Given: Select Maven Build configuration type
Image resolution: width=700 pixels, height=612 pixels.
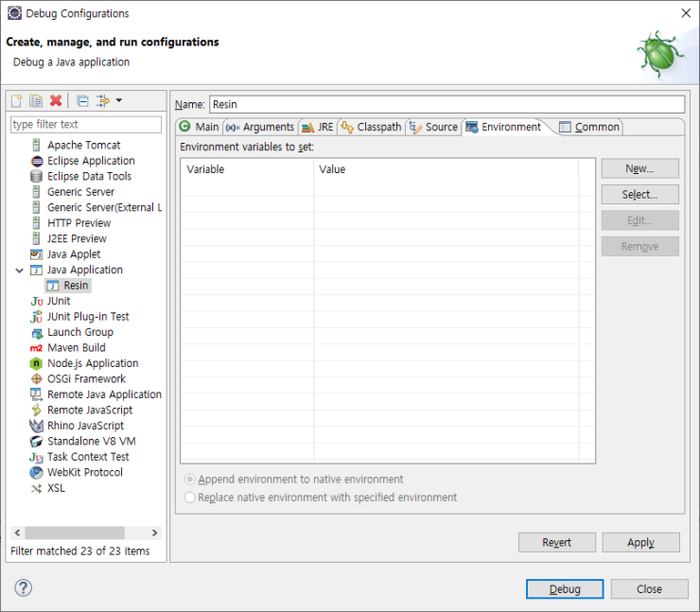Looking at the screenshot, I should tap(76, 348).
